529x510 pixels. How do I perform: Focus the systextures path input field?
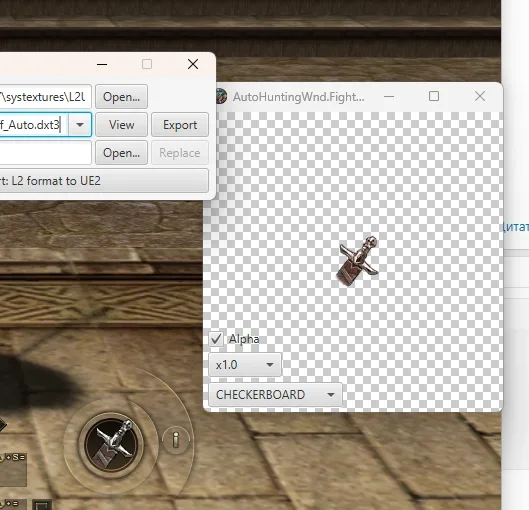tap(46, 97)
